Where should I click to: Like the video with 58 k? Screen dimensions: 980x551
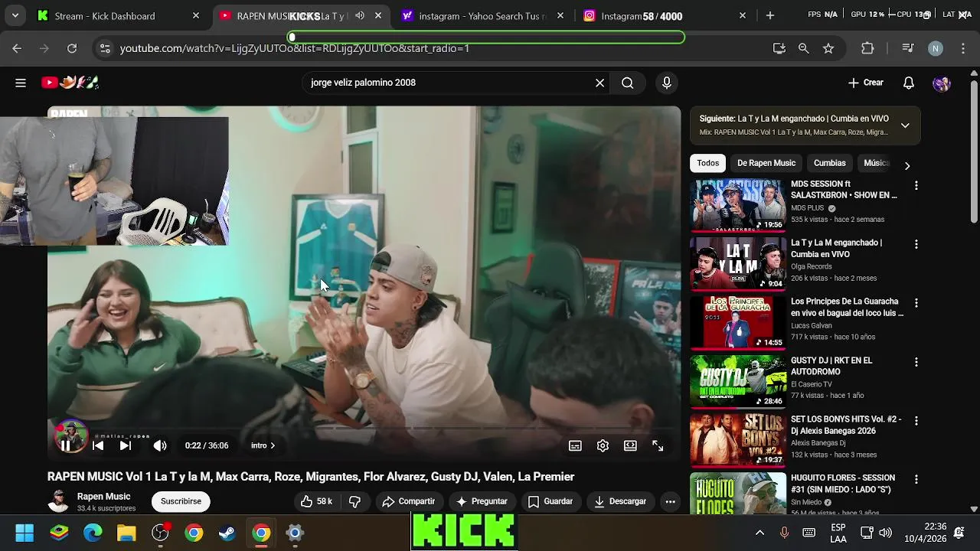(x=316, y=501)
